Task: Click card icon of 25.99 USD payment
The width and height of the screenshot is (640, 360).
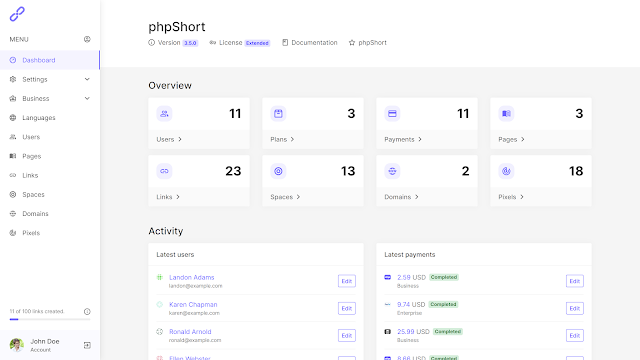Action: (388, 331)
